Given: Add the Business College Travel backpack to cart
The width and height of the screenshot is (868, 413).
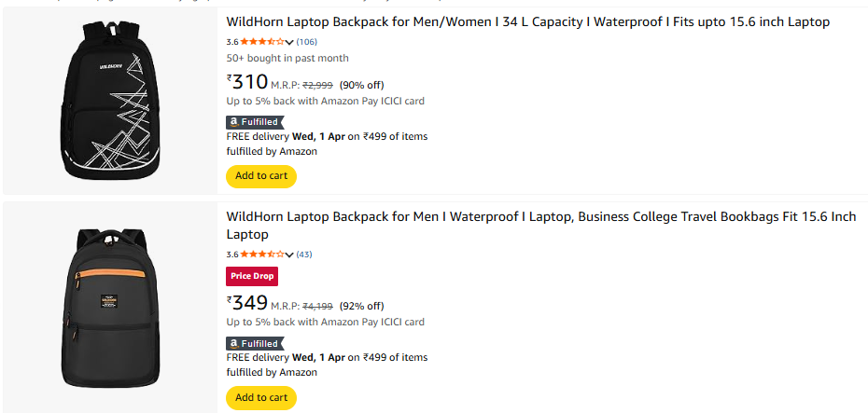Looking at the screenshot, I should click(x=261, y=397).
